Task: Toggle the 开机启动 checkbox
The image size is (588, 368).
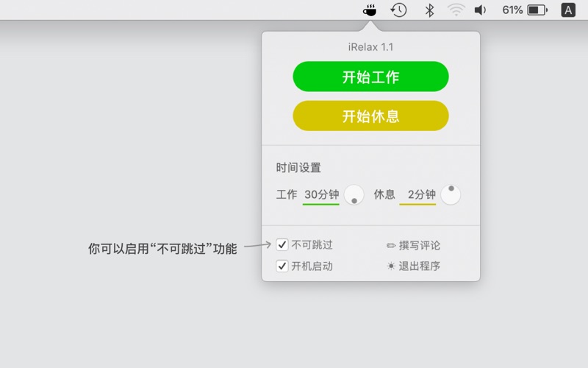Action: 282,266
